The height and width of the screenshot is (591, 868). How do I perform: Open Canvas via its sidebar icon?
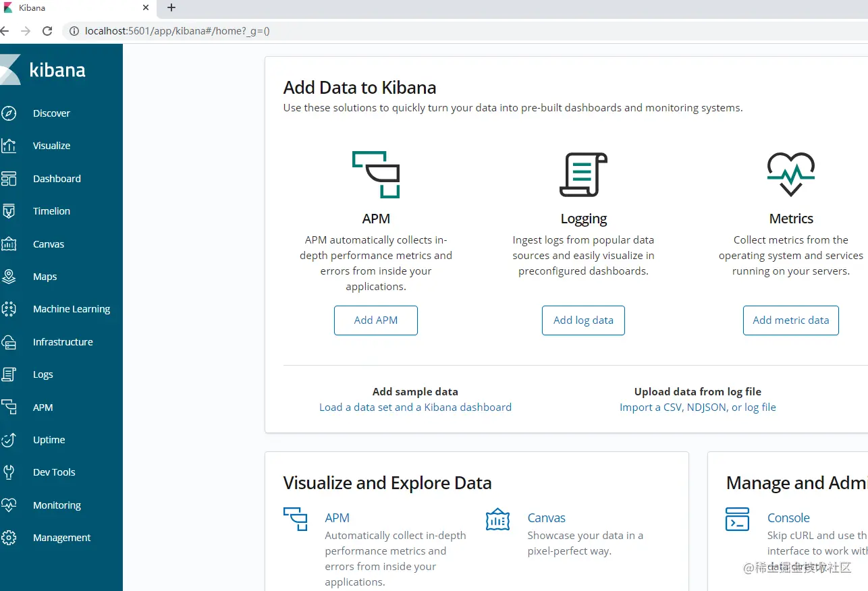point(9,244)
